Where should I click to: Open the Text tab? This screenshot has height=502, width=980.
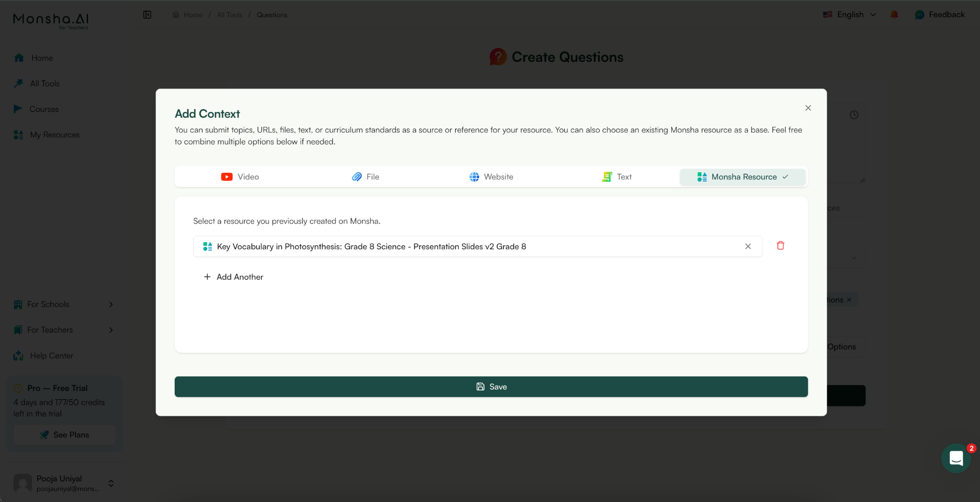617,177
